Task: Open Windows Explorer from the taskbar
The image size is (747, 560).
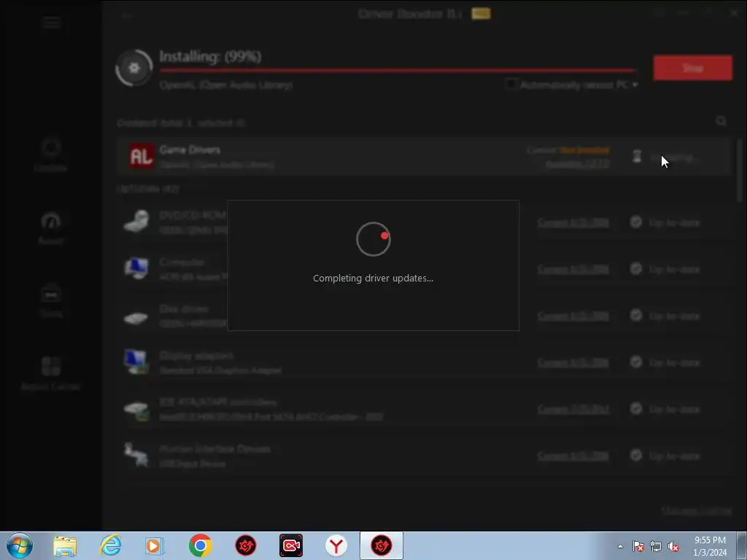Action: tap(65, 545)
